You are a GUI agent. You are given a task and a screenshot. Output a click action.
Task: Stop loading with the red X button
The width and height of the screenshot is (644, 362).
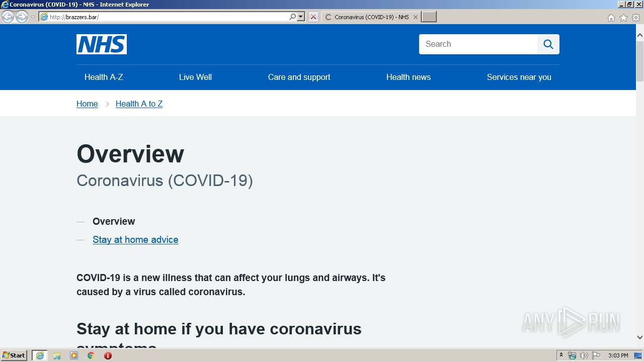tap(313, 17)
